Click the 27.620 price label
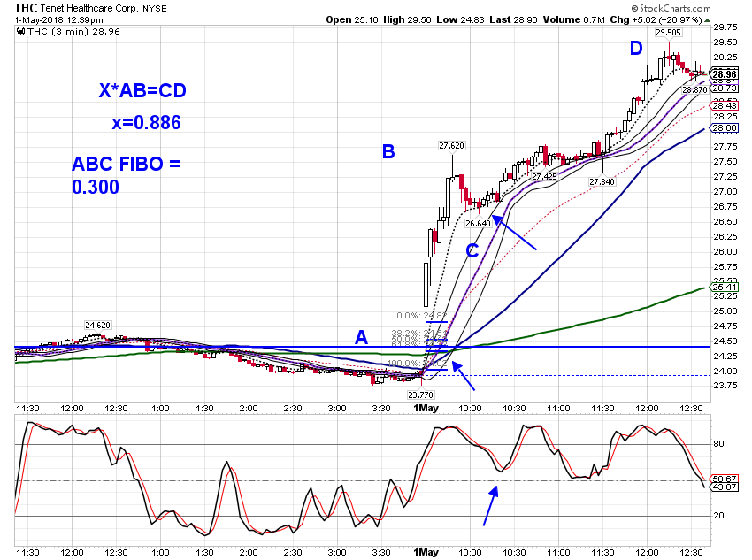752x560 pixels. [x=451, y=146]
